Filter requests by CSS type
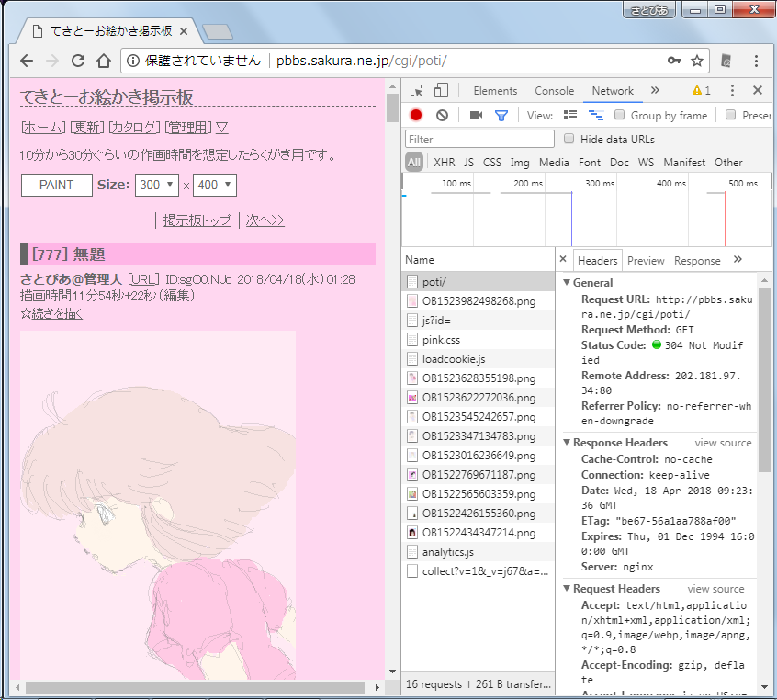777x700 pixels. click(492, 162)
